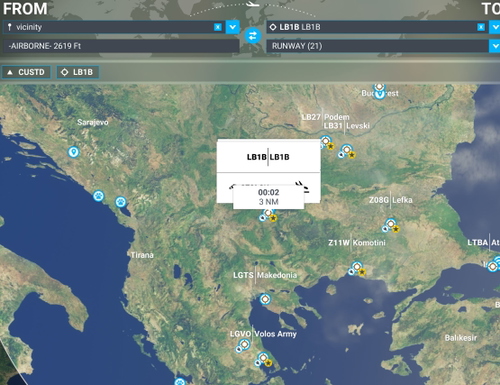Image resolution: width=500 pixels, height=385 pixels.
Task: Select the LB1B waypoint tab
Action: click(78, 72)
